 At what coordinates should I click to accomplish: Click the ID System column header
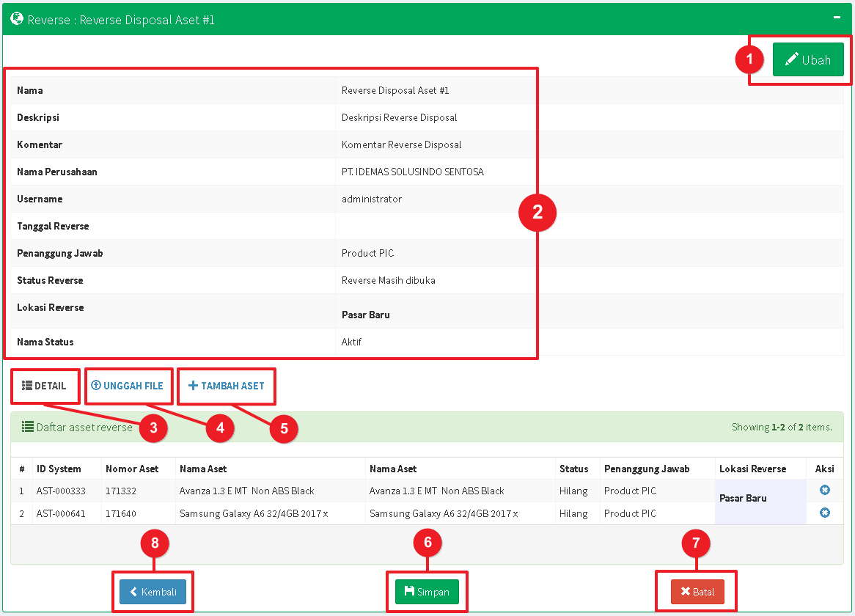click(59, 469)
